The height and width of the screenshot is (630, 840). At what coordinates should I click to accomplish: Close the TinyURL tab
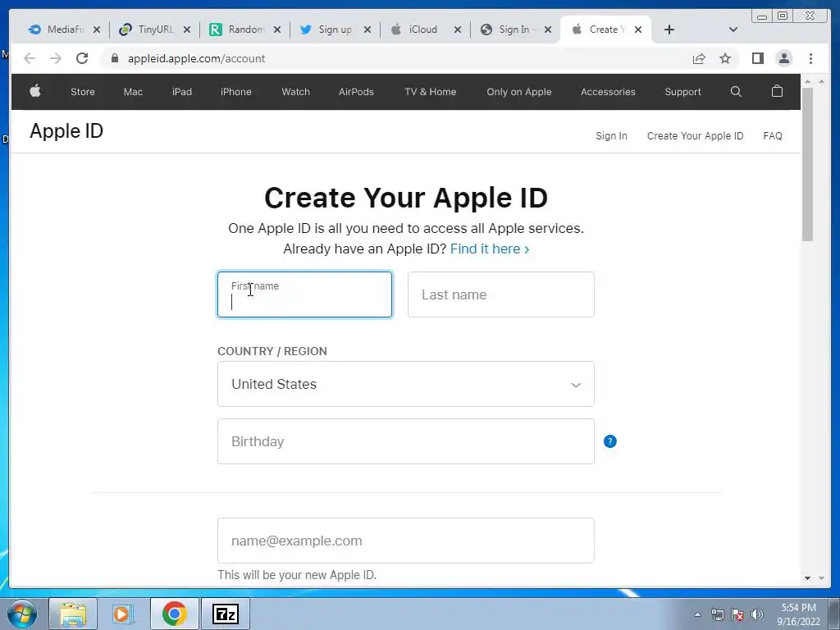(186, 30)
